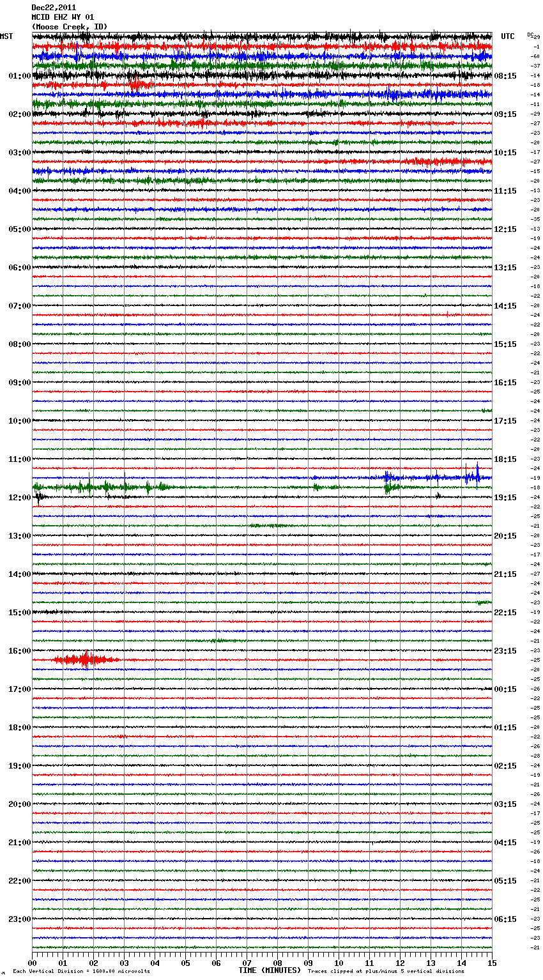Select the 02:00 MST row label
The image size is (543, 980).
coord(20,114)
